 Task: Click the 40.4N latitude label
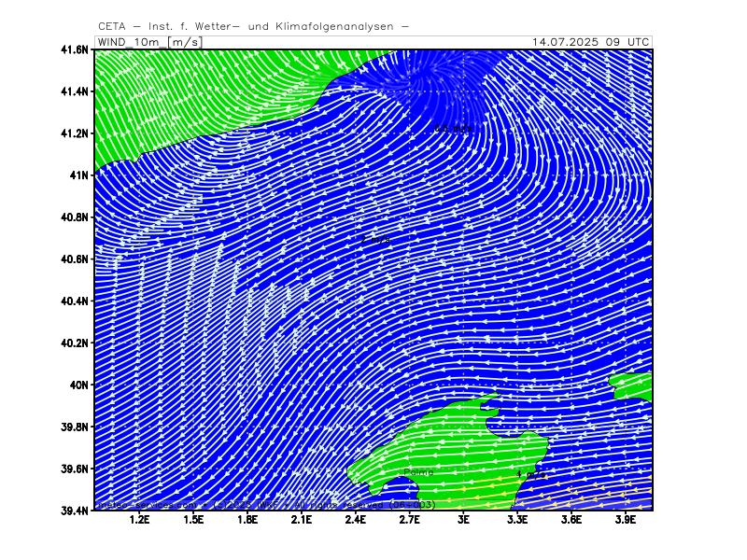click(75, 301)
